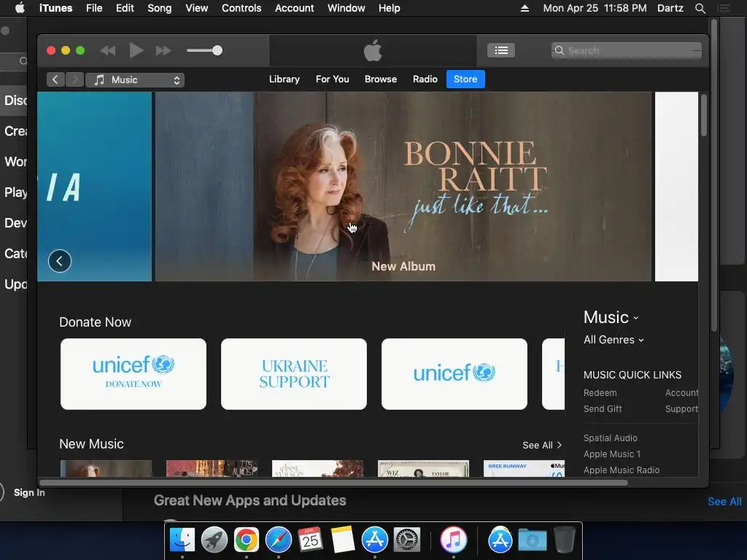Open the Downloads folder in the Dock
This screenshot has width=747, height=560.
coord(532,540)
